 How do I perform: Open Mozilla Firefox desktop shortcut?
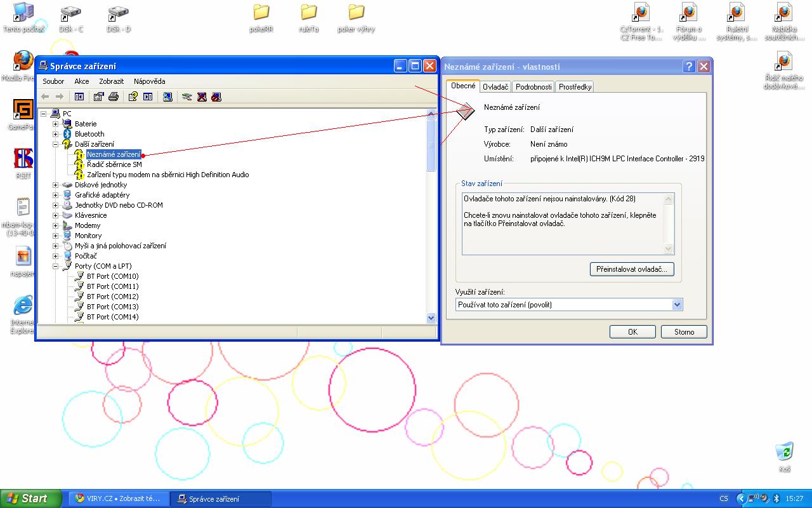pos(23,62)
